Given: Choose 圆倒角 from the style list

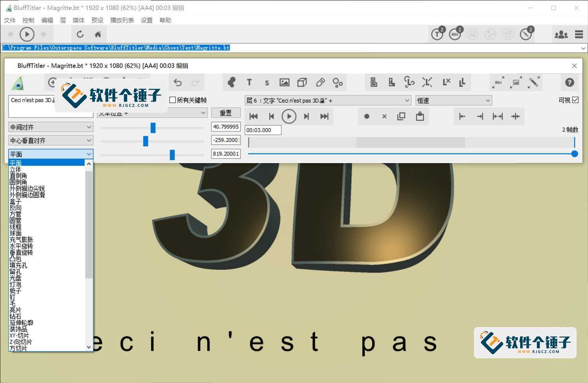Looking at the screenshot, I should 18,182.
